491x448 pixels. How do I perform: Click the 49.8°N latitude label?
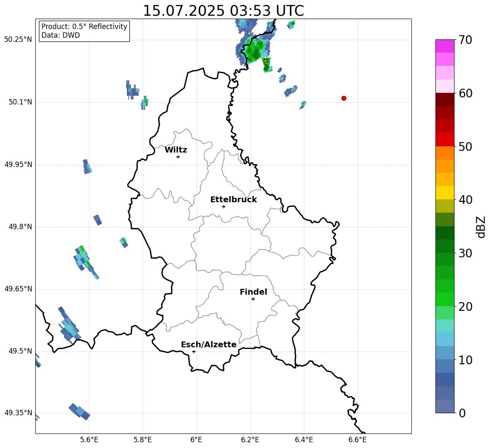pos(20,227)
